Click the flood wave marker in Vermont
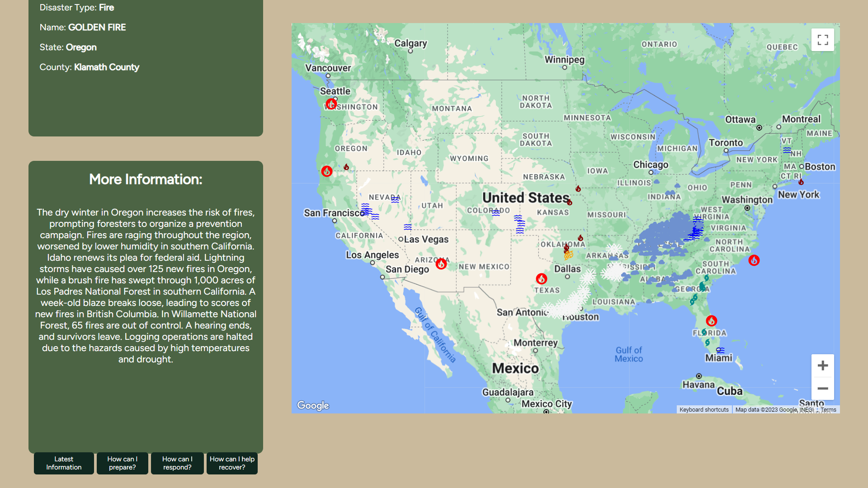This screenshot has width=868, height=488. point(787,150)
